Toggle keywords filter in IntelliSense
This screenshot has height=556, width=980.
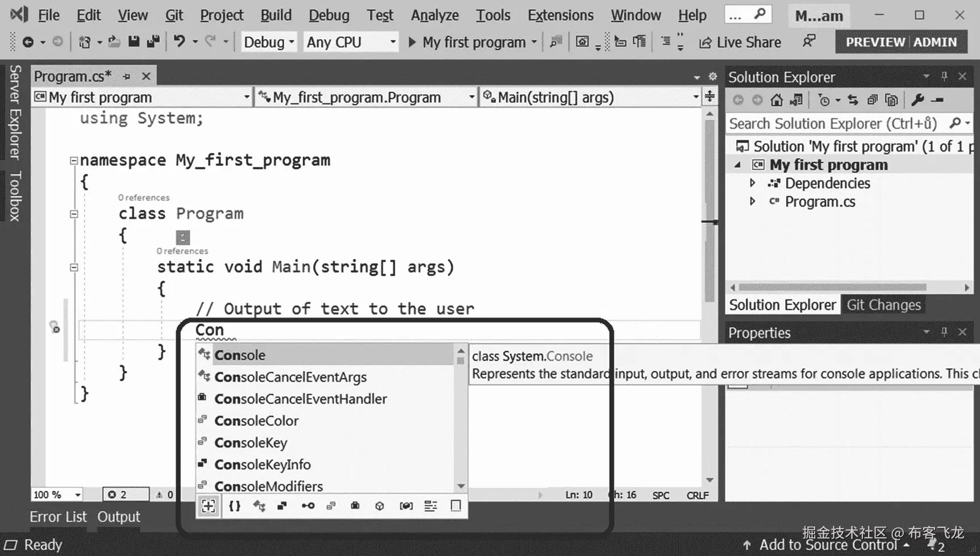pyautogui.click(x=431, y=505)
